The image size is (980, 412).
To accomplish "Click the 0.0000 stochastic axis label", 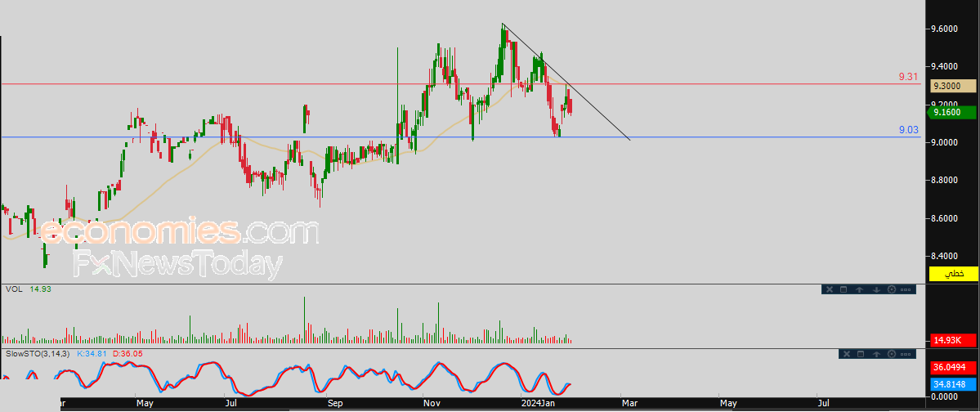I will tap(945, 396).
